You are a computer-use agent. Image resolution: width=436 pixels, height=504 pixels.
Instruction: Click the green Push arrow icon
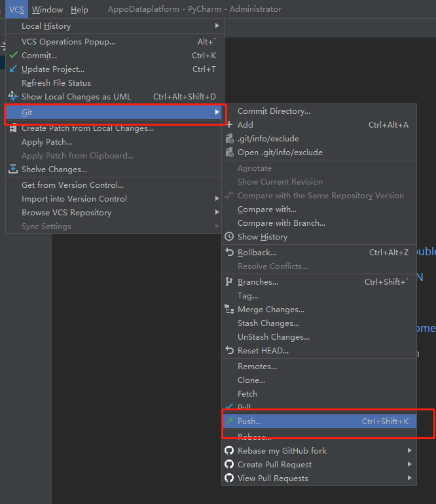[x=229, y=421]
